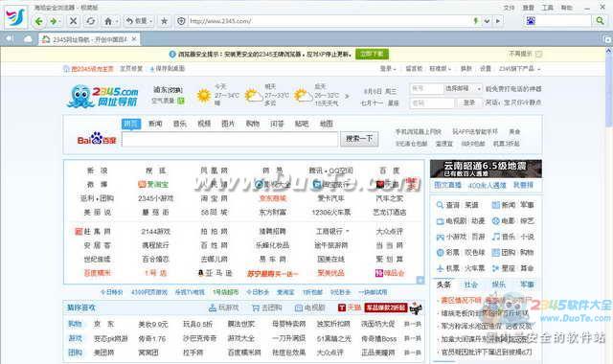This screenshot has width=613, height=364.
Task: Select the News tab above Baidu search
Action: (x=155, y=124)
